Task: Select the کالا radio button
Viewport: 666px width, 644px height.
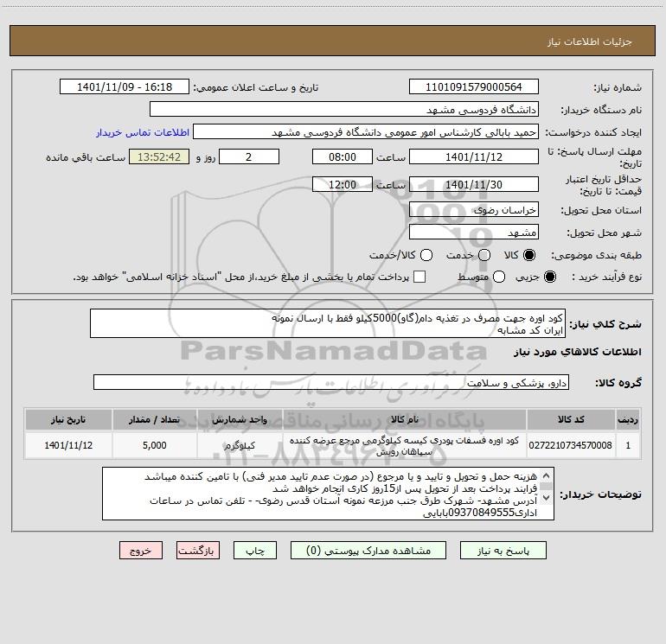Action: [529, 255]
